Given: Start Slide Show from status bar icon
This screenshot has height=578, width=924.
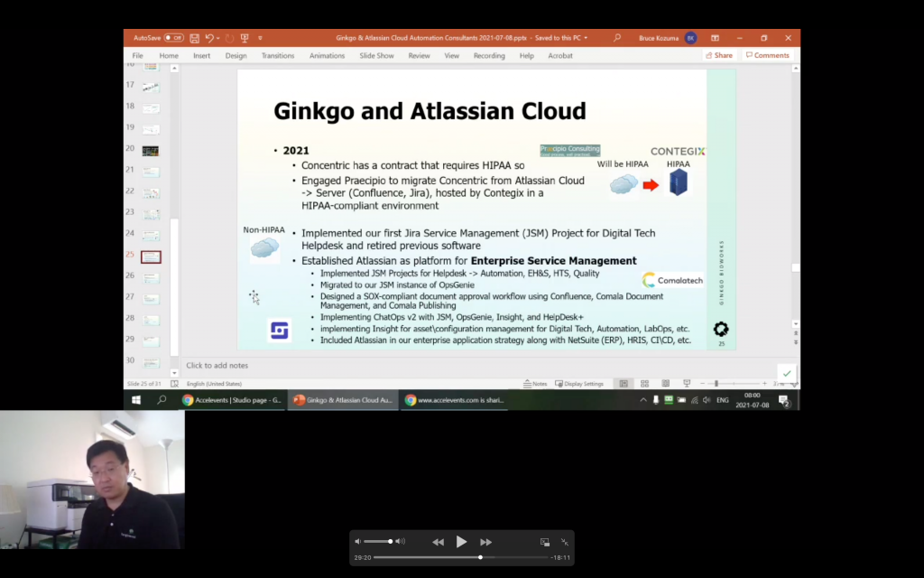Looking at the screenshot, I should [x=687, y=383].
